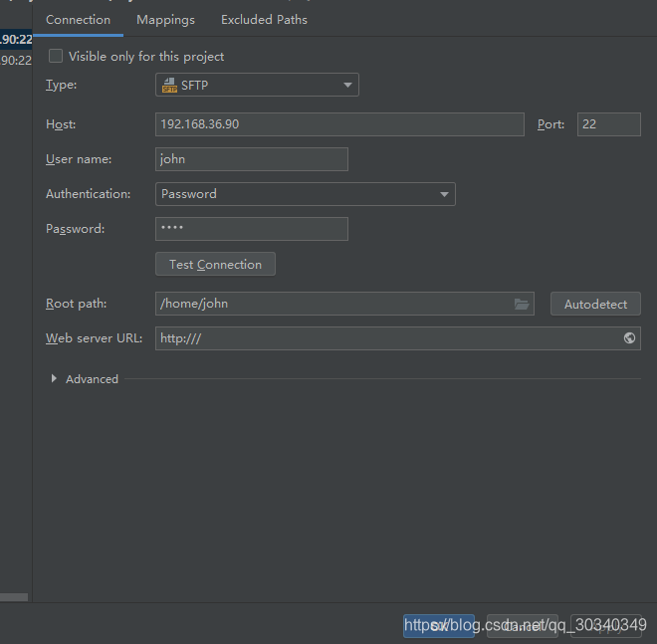Select the second 90:22 server entry

pos(16,61)
